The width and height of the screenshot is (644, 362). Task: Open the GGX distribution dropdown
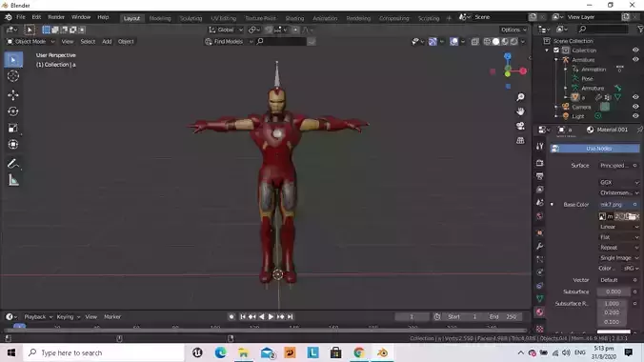click(618, 183)
